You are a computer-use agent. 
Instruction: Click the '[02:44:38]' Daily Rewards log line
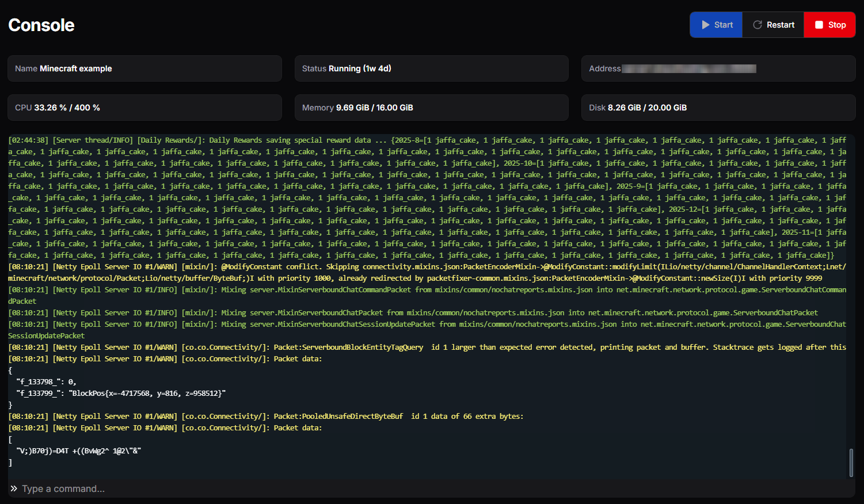[x=427, y=197]
